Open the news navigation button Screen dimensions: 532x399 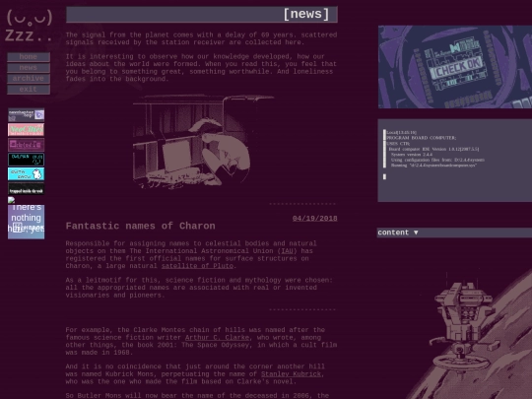29,68
